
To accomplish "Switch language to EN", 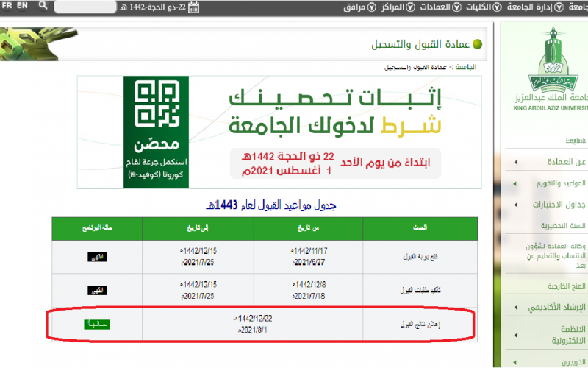I will coord(22,6).
